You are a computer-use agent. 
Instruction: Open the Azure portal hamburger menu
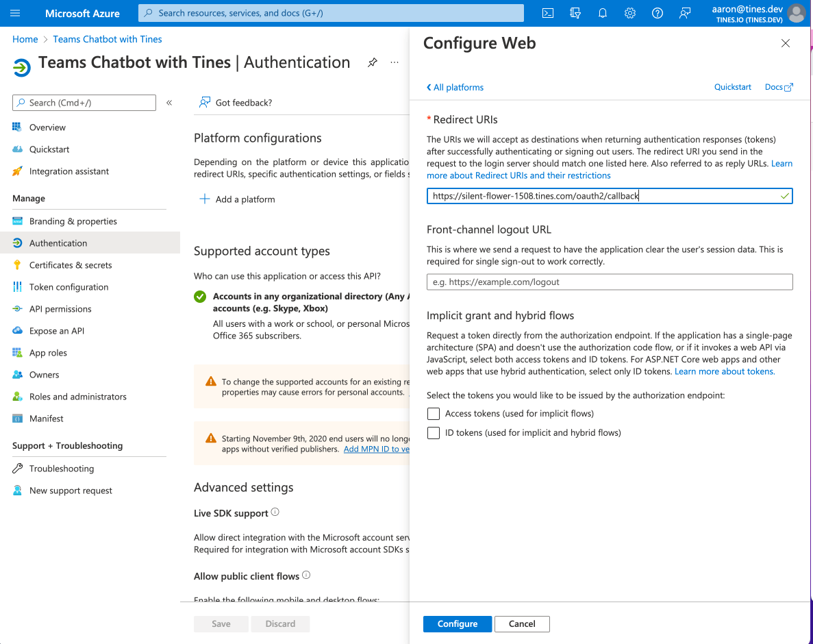[16, 13]
